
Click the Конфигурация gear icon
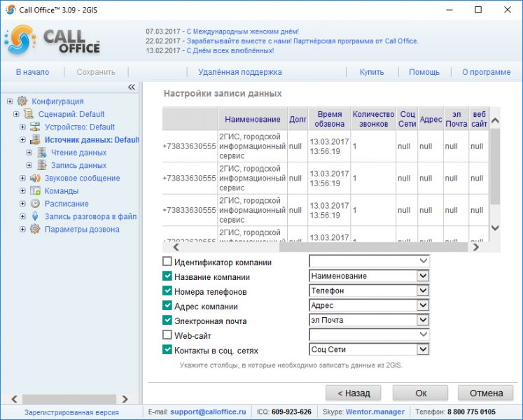click(22, 101)
